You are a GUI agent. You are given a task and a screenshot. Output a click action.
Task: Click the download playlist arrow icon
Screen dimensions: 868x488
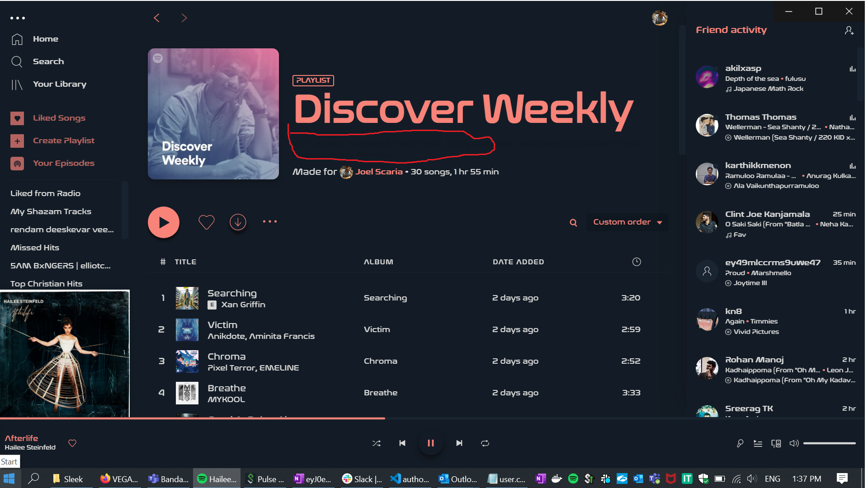(x=238, y=222)
